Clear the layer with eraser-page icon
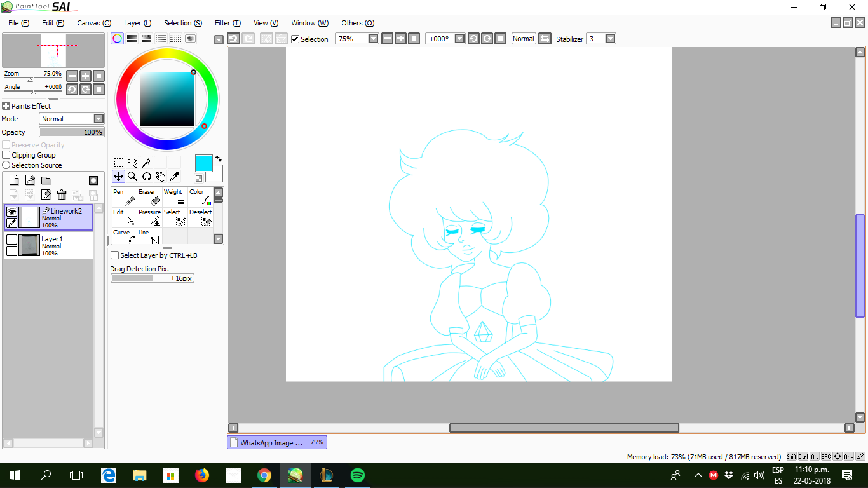 tap(46, 194)
